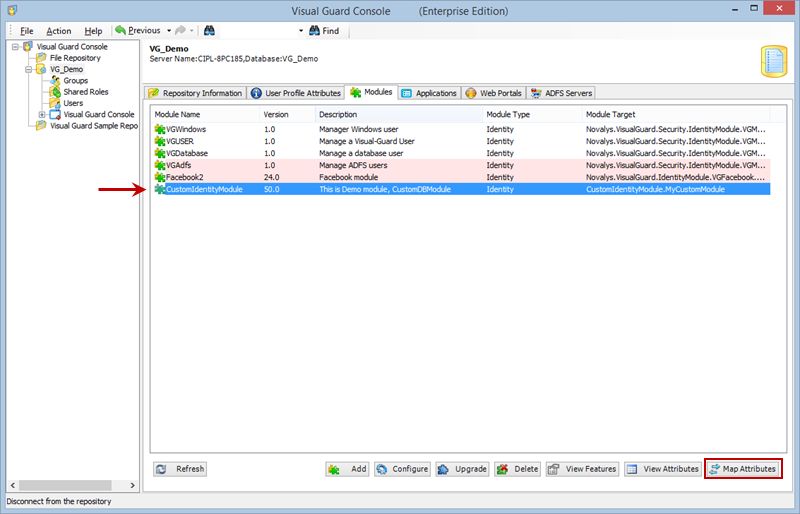Click the Map Attributes button
The width and height of the screenshot is (800, 514).
(x=743, y=469)
